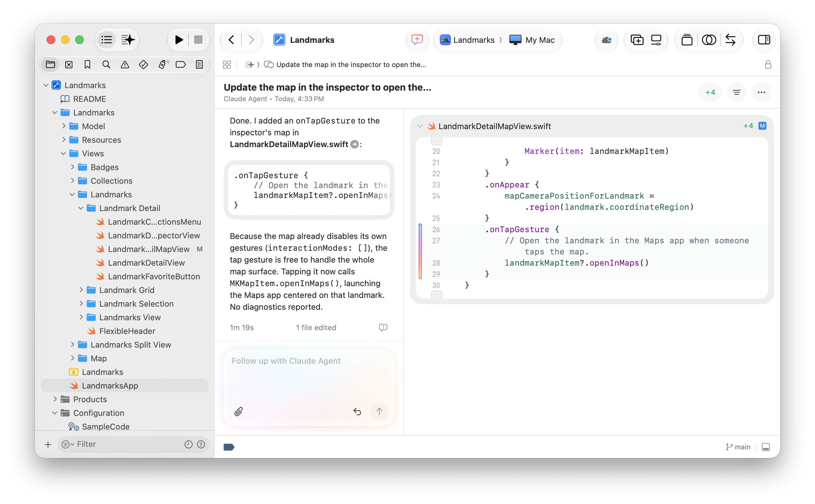Viewport: 815px width, 504px height.
Task: Choose the My Mac run destination
Action: pos(532,40)
